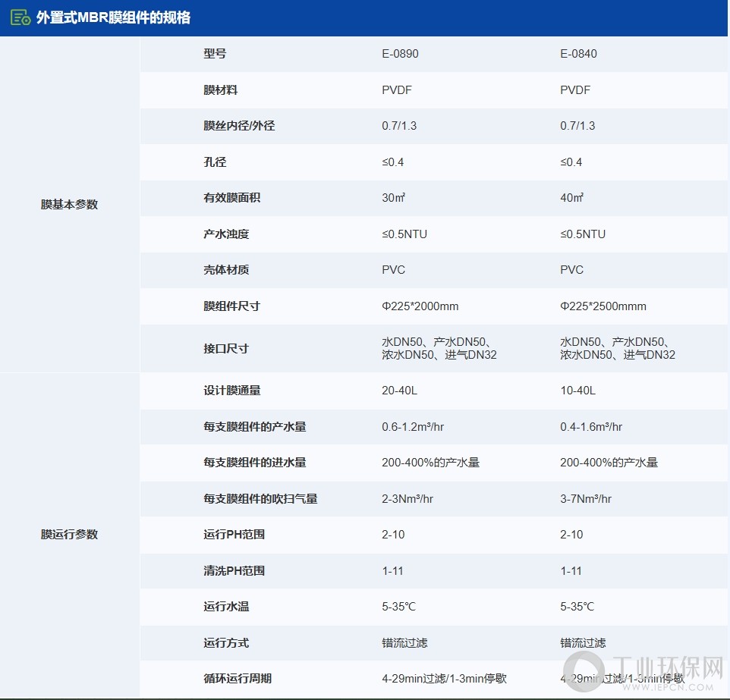The image size is (730, 700).
Task: Click the 孔径 row label
Action: [215, 162]
